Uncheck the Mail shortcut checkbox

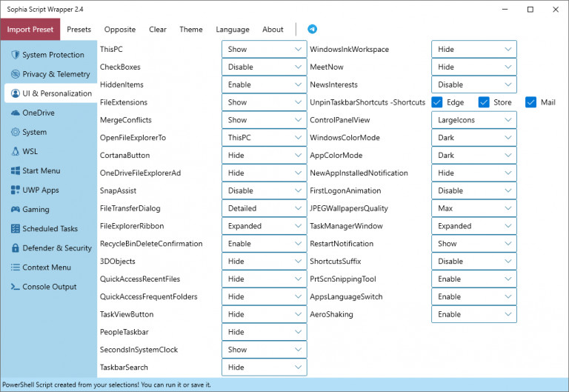tap(530, 102)
